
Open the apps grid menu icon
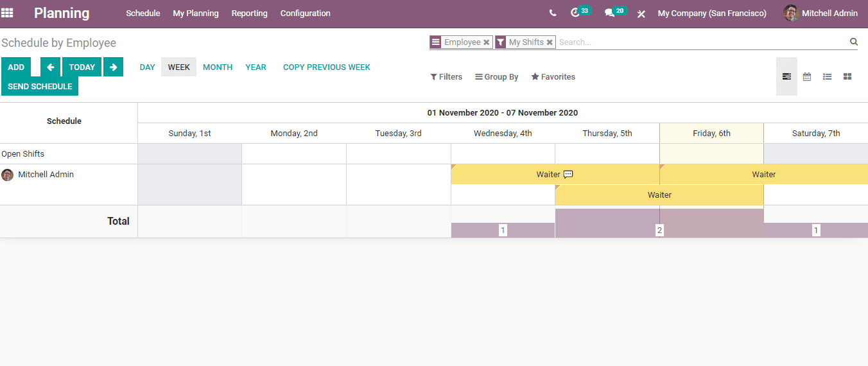click(x=7, y=13)
